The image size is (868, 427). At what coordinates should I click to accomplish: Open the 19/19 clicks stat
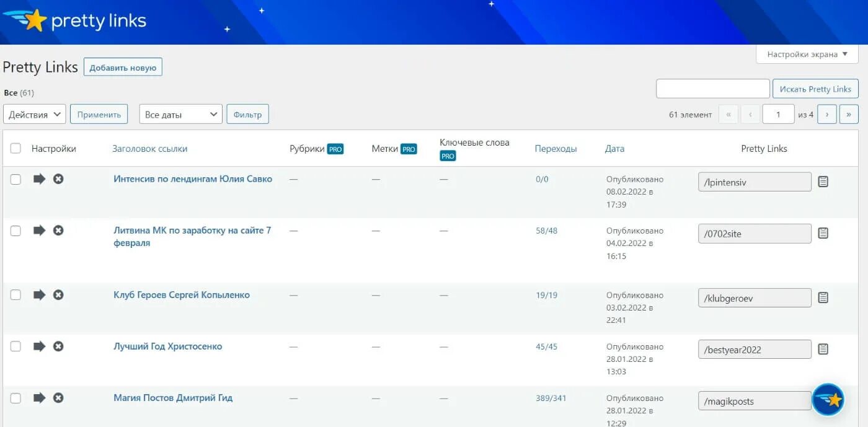546,295
